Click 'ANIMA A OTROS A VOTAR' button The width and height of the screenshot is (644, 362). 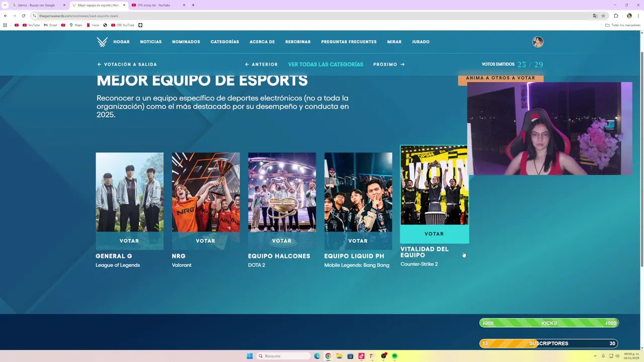coord(501,78)
